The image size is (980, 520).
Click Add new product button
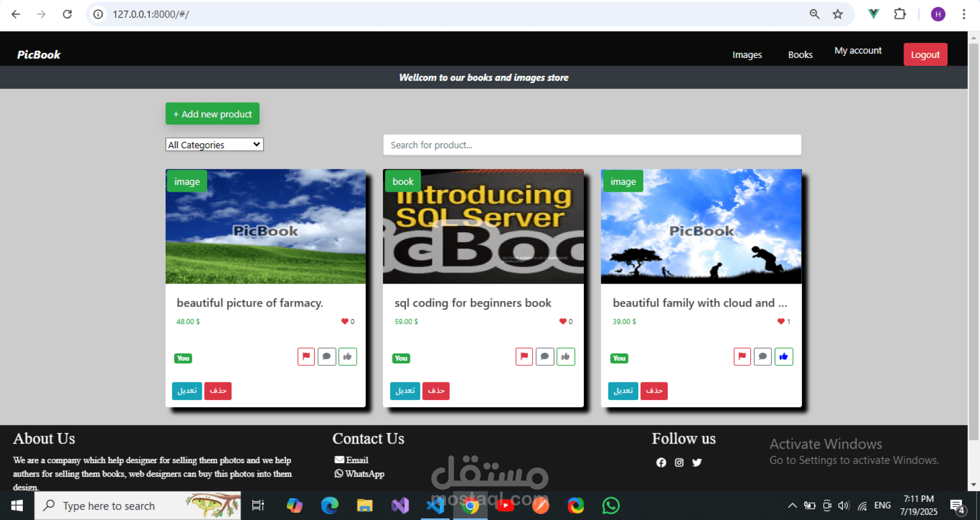(212, 114)
